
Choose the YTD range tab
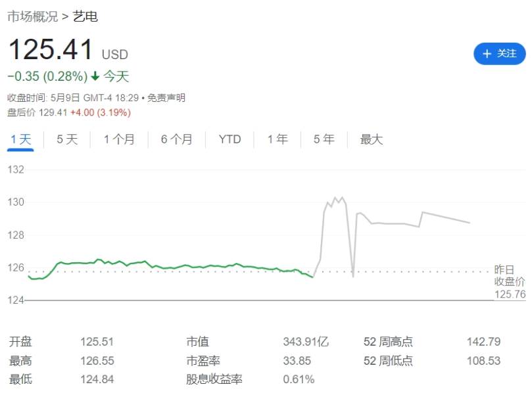tap(230, 139)
